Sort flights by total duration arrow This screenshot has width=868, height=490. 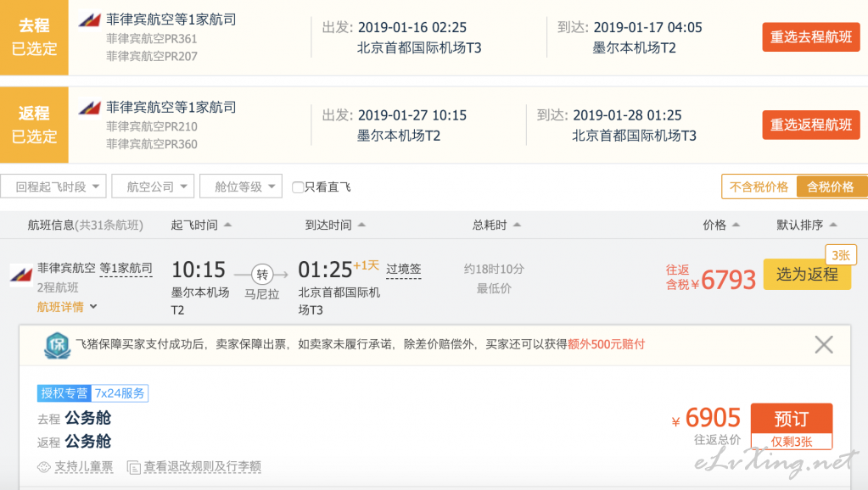tap(517, 225)
